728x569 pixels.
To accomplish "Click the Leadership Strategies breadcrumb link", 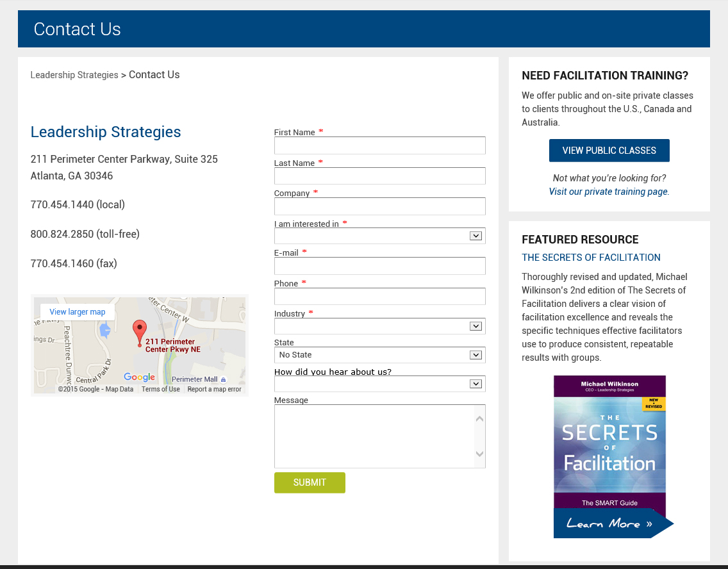I will [74, 74].
